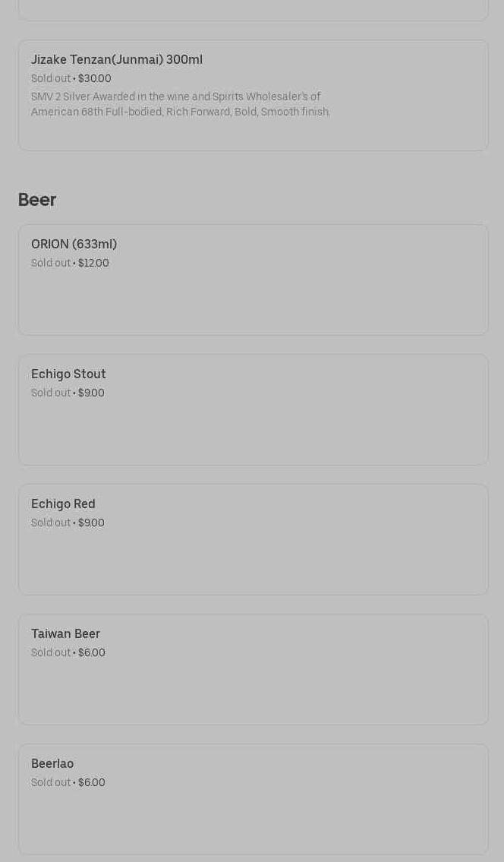Click Sold out label under Taiwan Beer
The image size is (504, 862).
[x=50, y=653]
